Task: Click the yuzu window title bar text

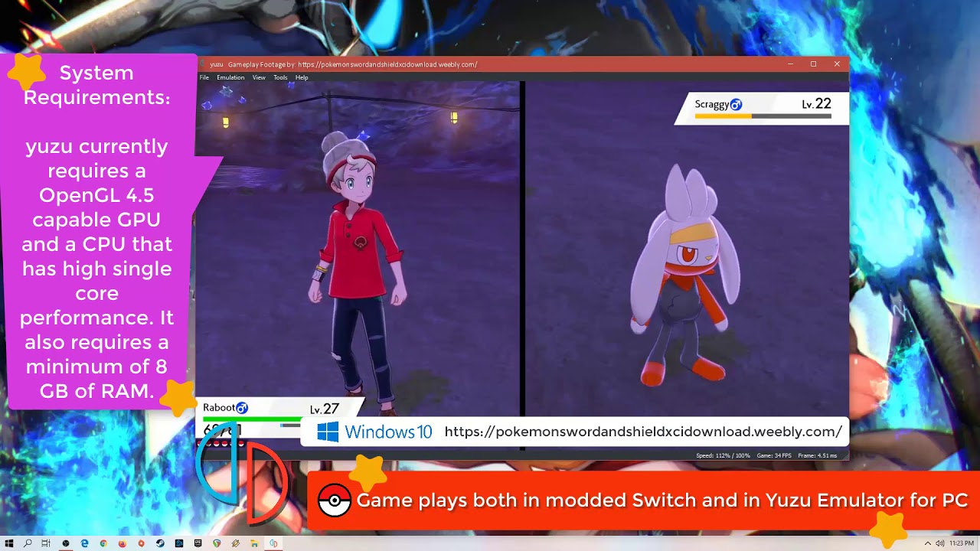Action: tap(343, 64)
